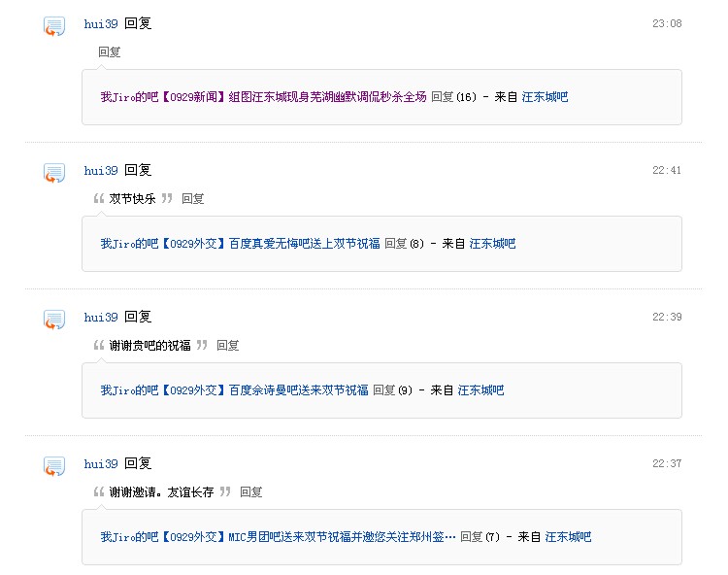Click the reply icon beside the 22:39 entry
The height and width of the screenshot is (575, 728).
(54, 320)
